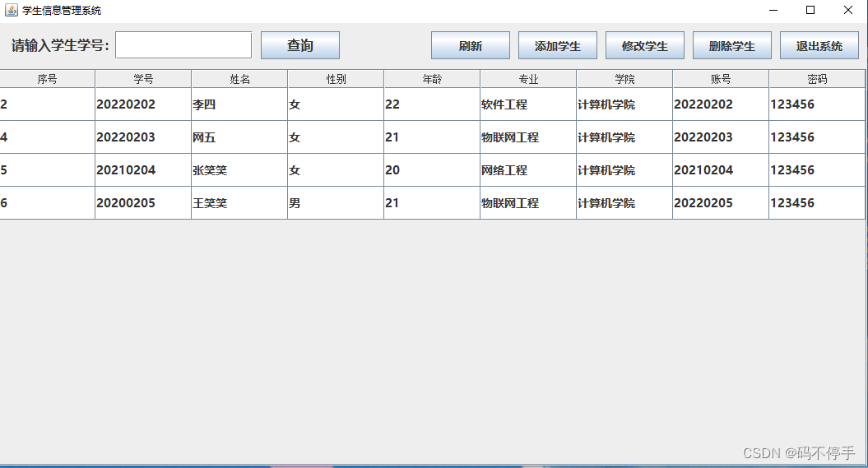Click the 性别 column header
The width and height of the screenshot is (868, 468).
coord(336,79)
